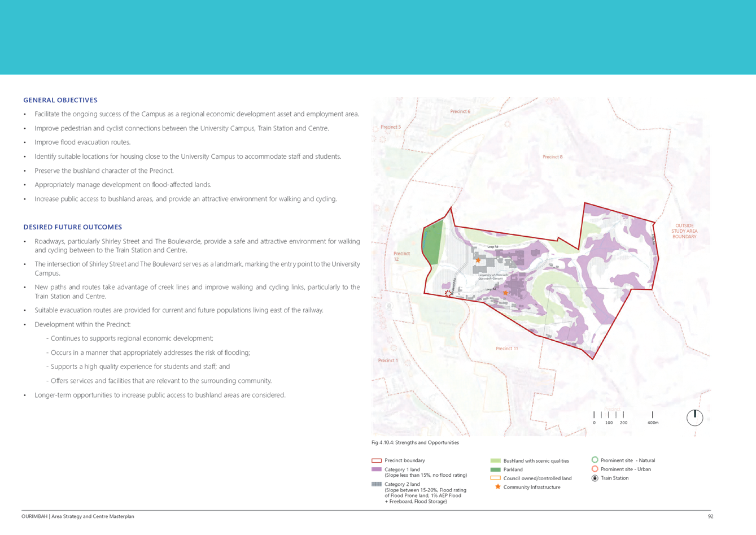
Task: Click the north arrow compass on the map
Action: (694, 417)
